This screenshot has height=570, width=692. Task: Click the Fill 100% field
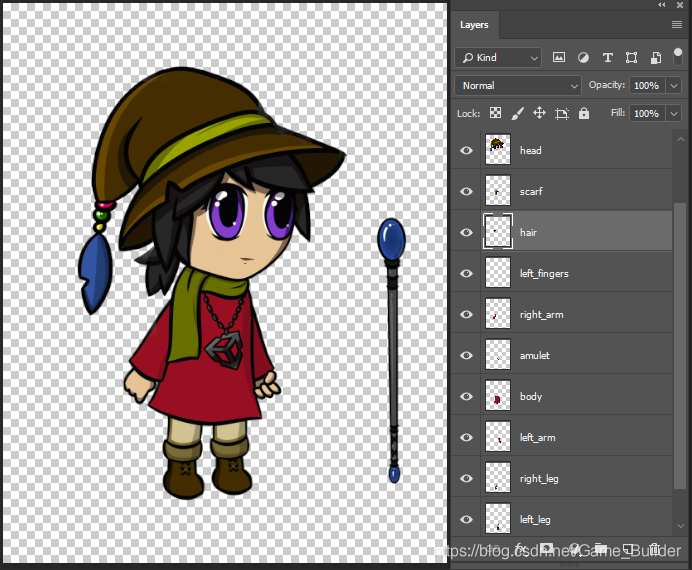click(x=647, y=114)
